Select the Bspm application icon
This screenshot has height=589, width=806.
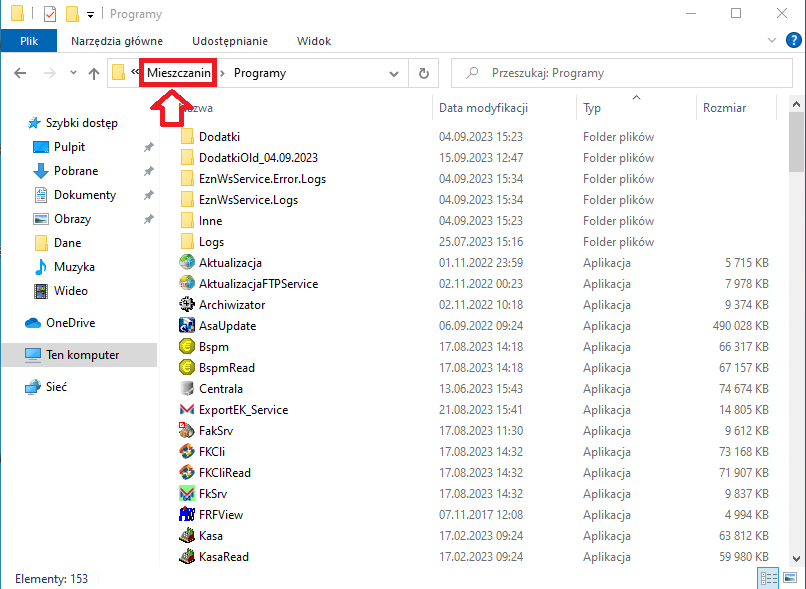(186, 347)
